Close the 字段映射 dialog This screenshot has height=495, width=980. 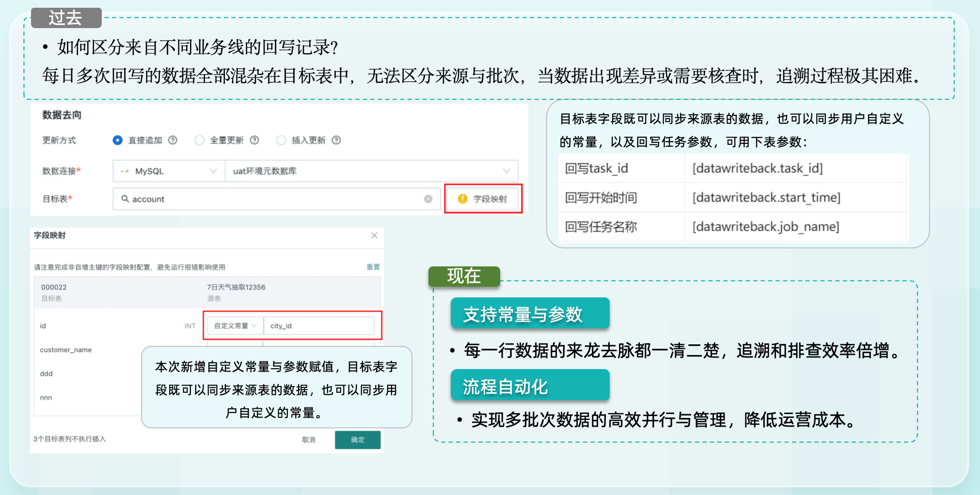[374, 235]
